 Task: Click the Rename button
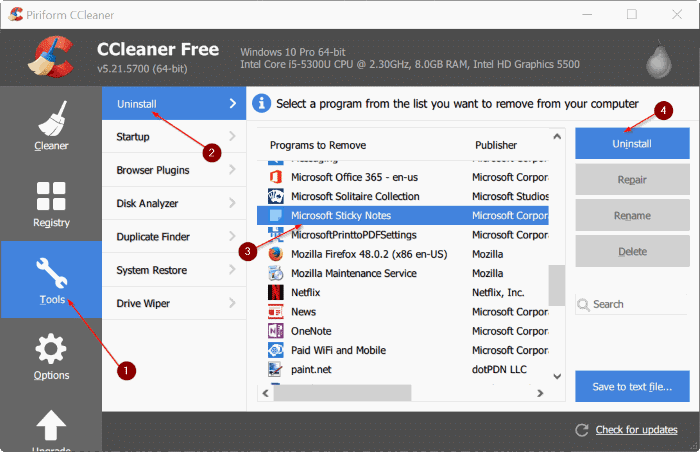point(632,216)
